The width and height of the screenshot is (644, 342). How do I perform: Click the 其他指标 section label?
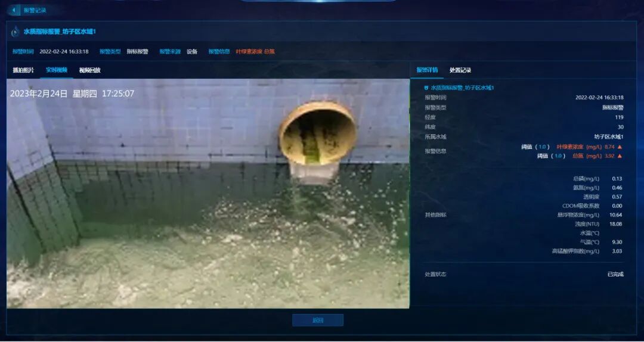pos(435,215)
